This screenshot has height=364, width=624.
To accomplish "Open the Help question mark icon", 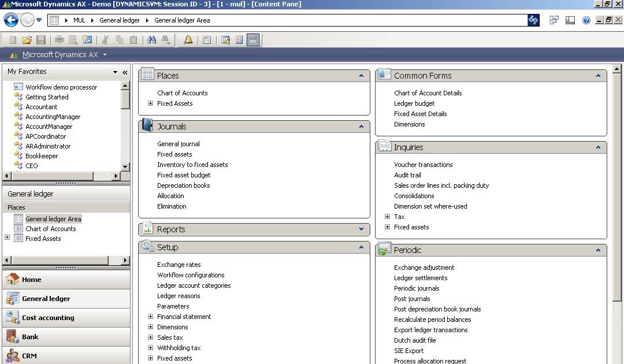I will pyautogui.click(x=586, y=21).
